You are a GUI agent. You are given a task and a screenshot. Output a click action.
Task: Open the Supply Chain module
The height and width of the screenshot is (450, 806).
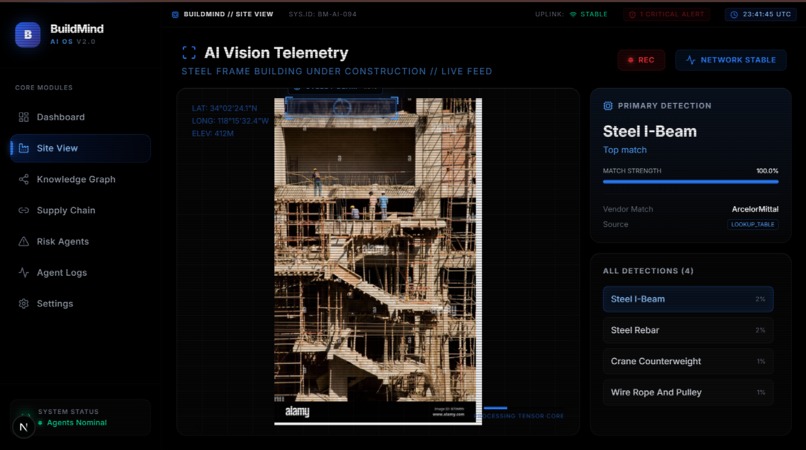(80, 210)
